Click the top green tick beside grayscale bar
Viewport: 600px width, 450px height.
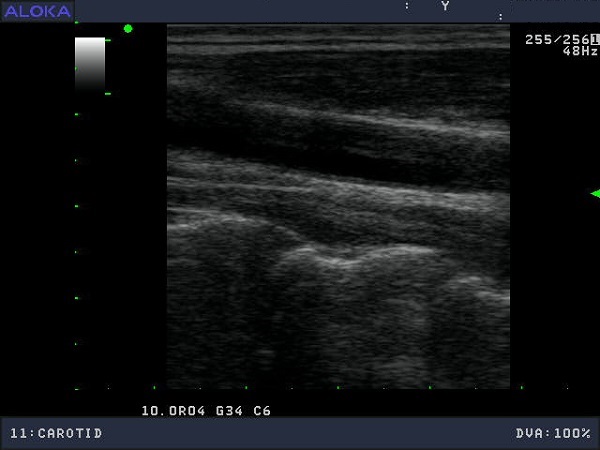coord(107,40)
